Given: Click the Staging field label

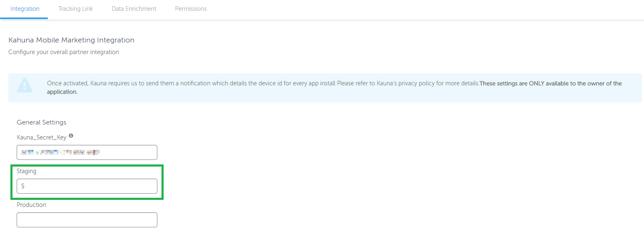Looking at the screenshot, I should 27,171.
